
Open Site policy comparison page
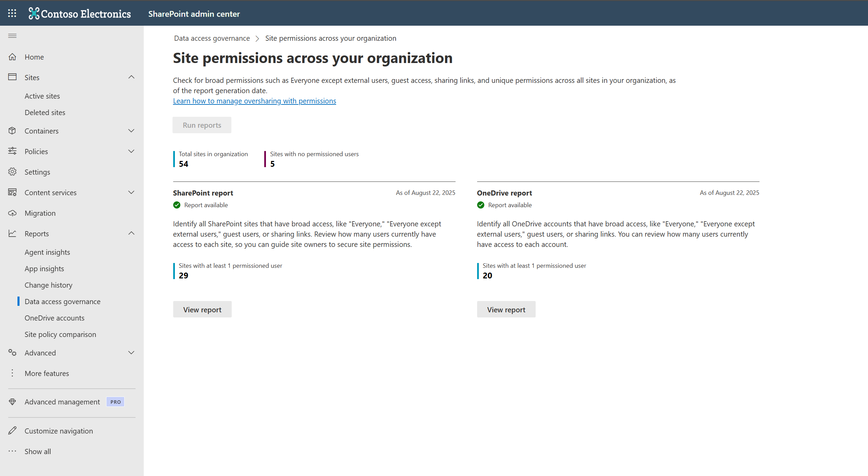point(60,334)
